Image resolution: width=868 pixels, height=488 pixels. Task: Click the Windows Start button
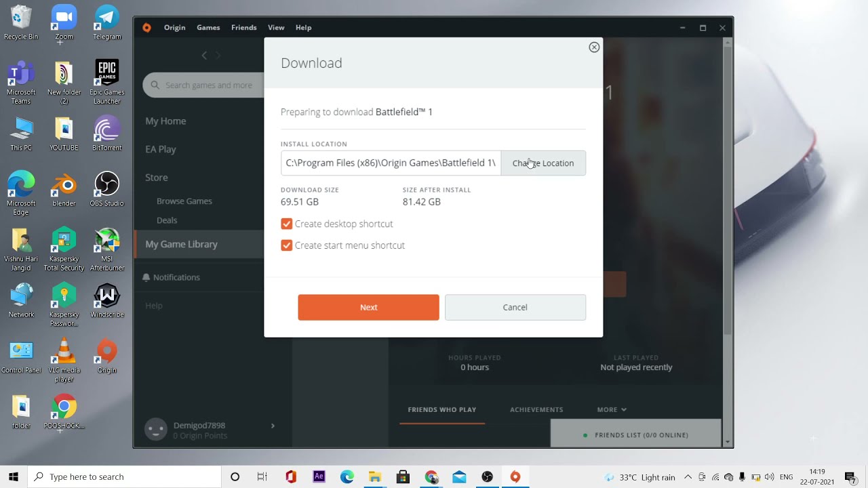[14, 476]
